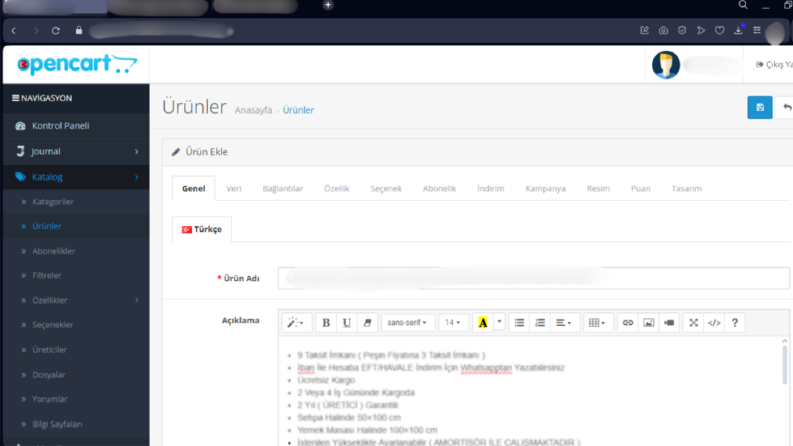This screenshot has height=446, width=793.
Task: Click the description editor scrollbar
Action: tap(784, 363)
